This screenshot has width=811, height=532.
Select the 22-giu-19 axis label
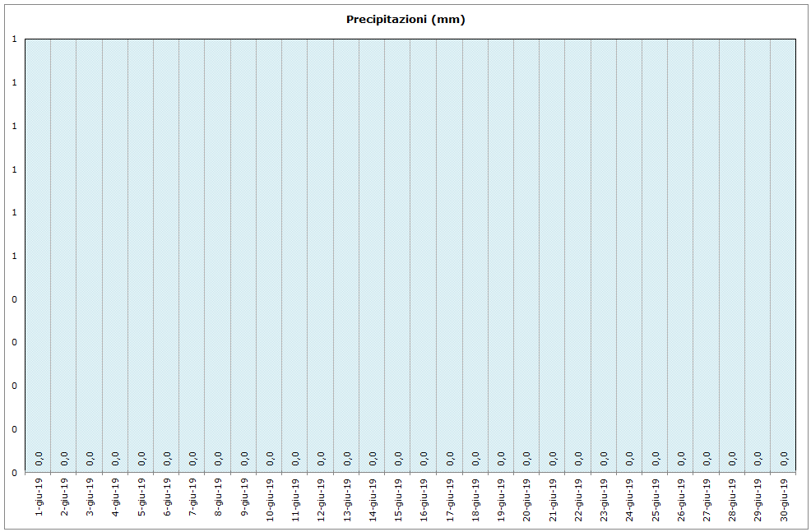578,499
